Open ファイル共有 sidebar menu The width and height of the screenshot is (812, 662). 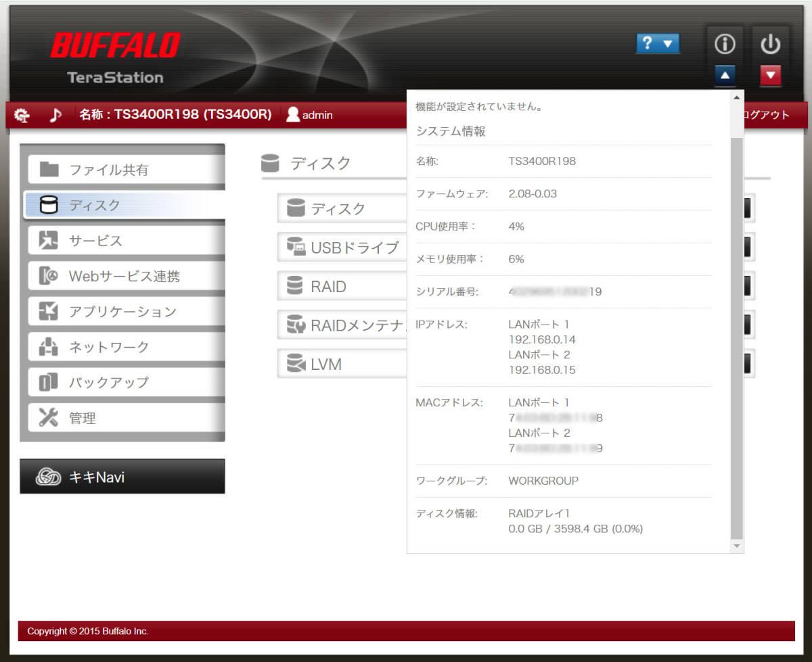click(127, 170)
